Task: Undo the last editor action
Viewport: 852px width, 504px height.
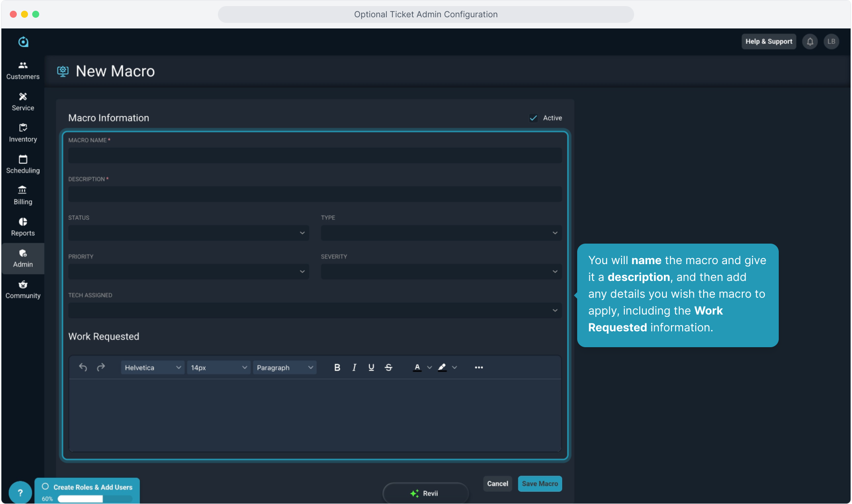Action: [83, 367]
